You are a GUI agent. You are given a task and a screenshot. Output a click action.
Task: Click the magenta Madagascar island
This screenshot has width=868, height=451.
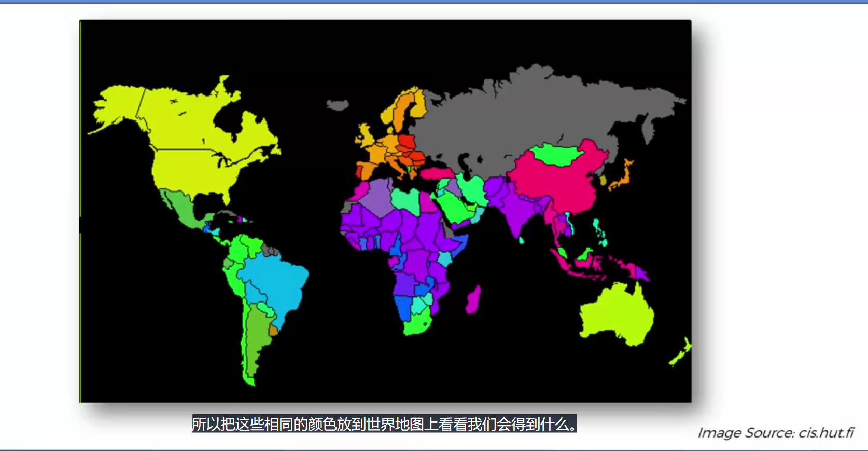(473, 301)
